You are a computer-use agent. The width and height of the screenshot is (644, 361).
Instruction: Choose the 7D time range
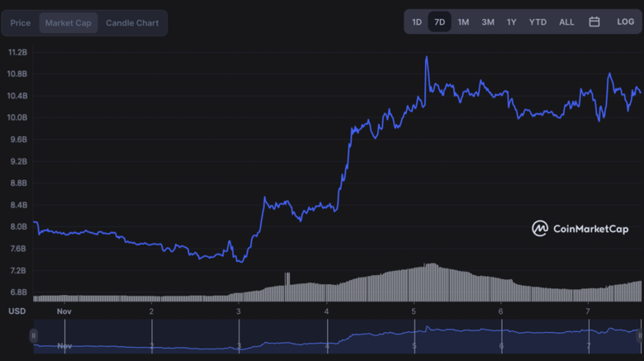439,22
